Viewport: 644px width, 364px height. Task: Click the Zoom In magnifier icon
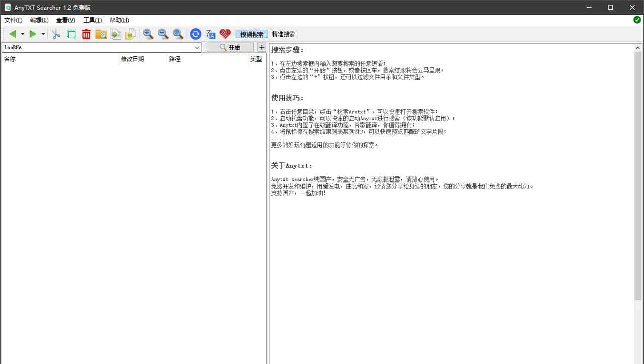(x=148, y=34)
